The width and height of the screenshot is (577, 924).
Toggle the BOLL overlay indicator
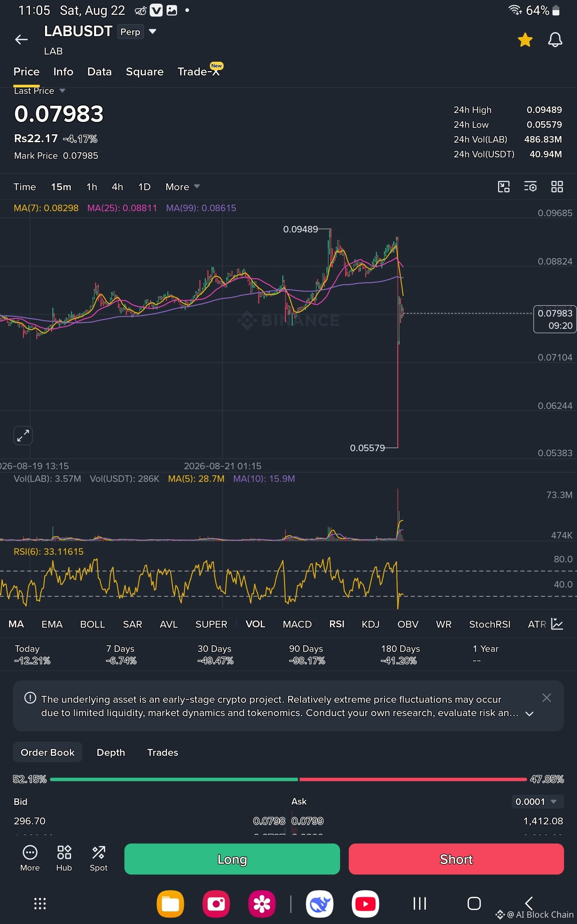92,624
